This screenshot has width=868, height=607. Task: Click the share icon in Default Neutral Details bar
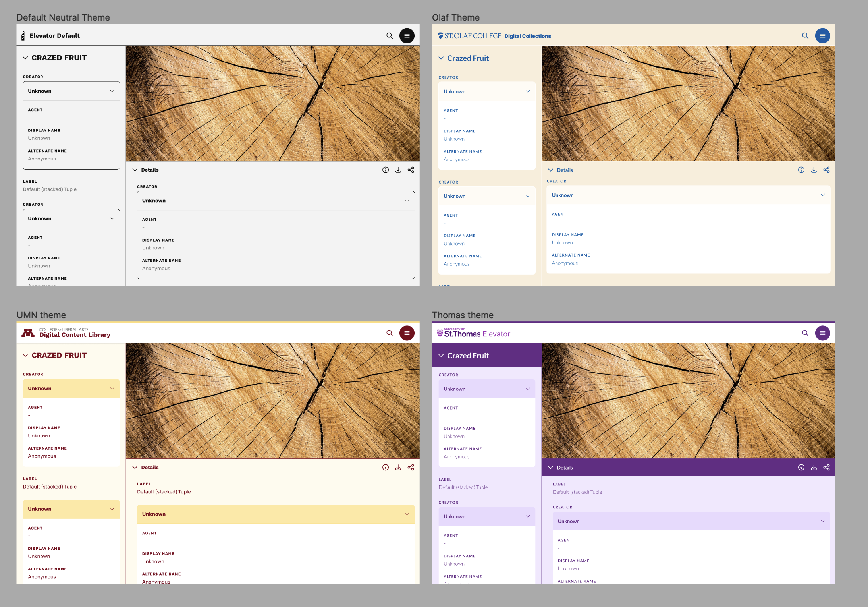click(411, 170)
